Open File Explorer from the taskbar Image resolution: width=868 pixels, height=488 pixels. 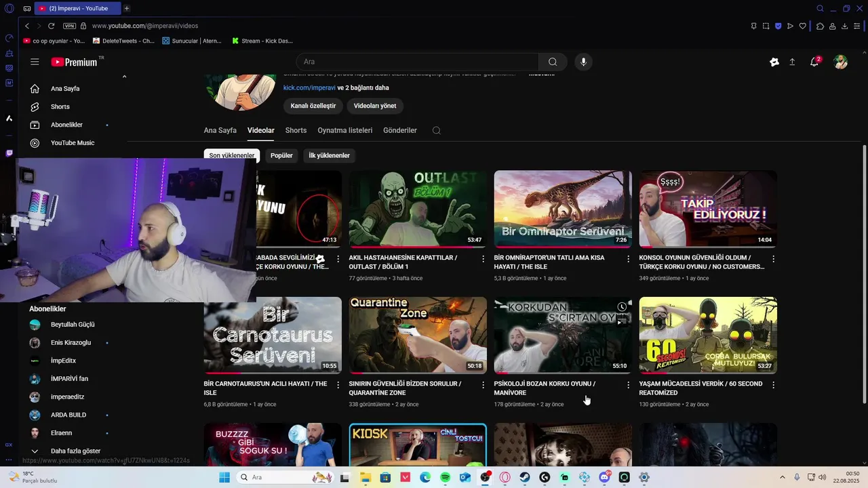(x=365, y=477)
